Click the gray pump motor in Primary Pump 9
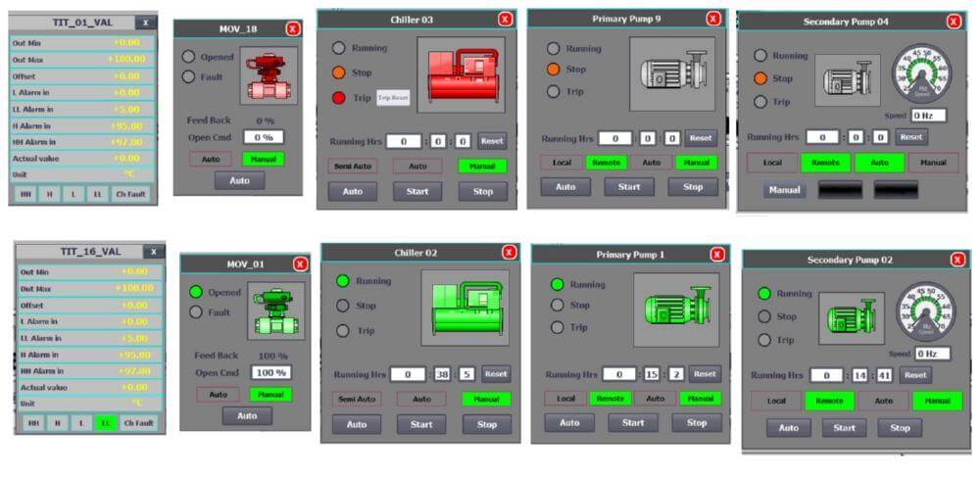 tap(672, 73)
